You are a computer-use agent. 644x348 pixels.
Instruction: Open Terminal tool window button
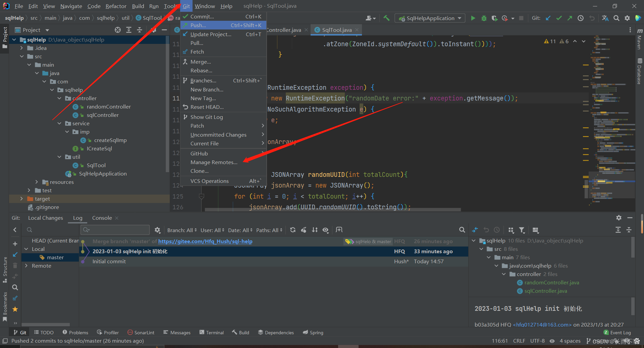pos(212,332)
